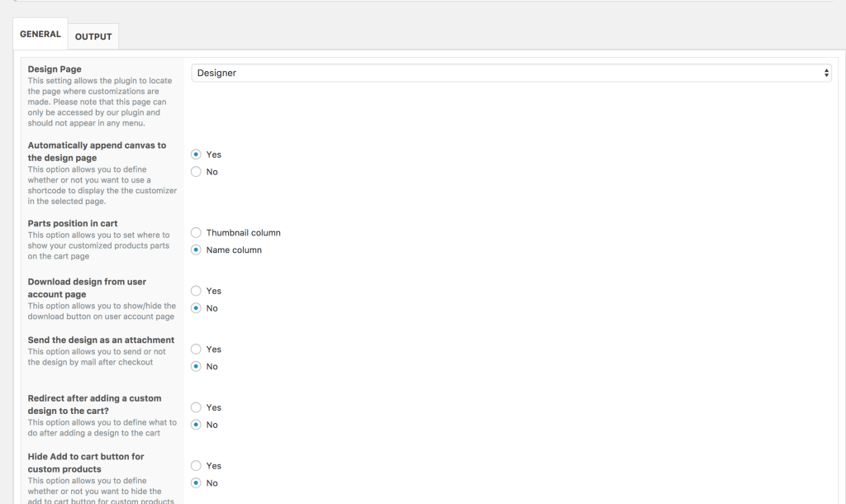This screenshot has width=846, height=504.
Task: Select Yes for automatically append canvas
Action: coord(196,155)
